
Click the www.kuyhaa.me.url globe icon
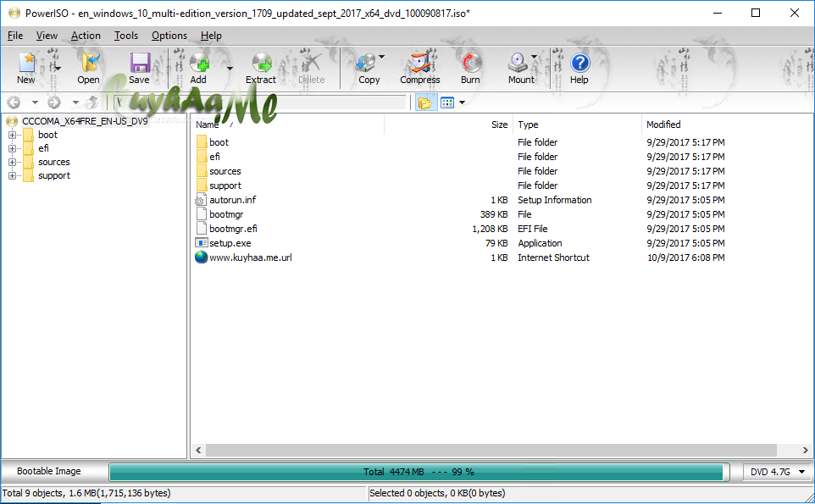point(201,258)
